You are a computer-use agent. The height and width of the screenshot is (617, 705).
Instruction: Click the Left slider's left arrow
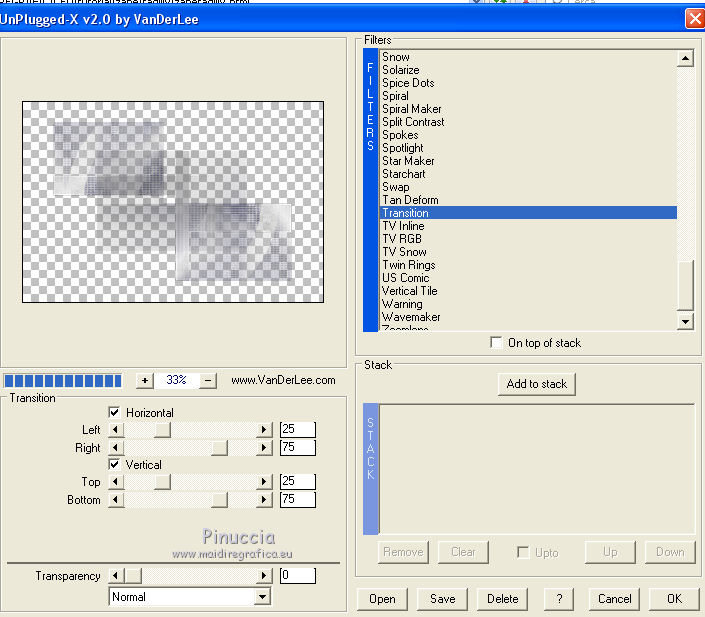point(116,429)
